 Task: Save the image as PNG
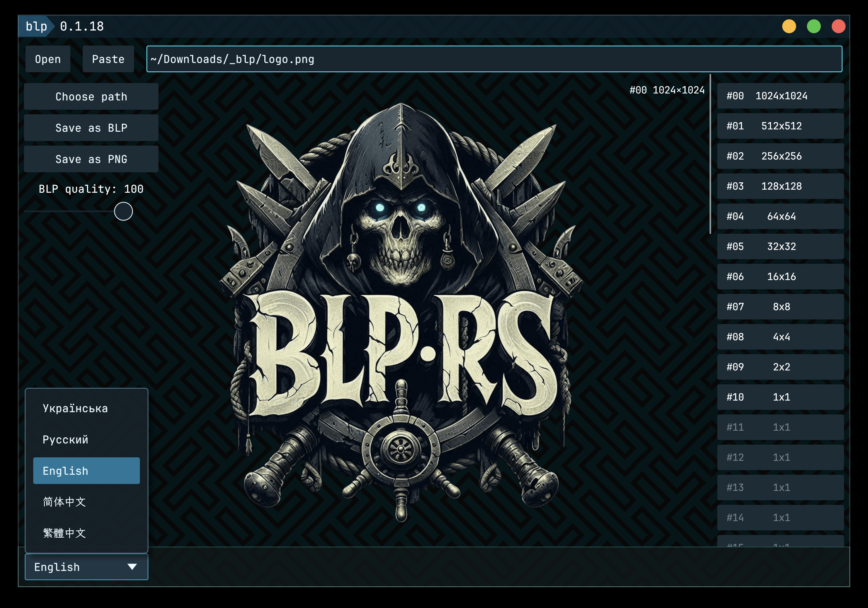pos(91,159)
